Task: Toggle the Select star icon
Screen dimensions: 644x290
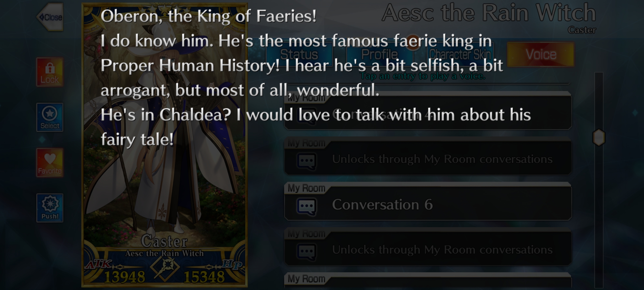Action: point(50,117)
